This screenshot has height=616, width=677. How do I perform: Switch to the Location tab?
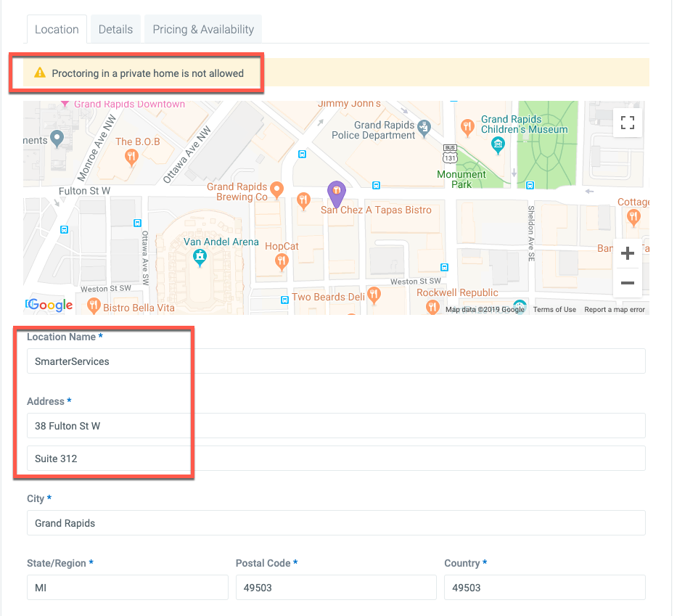57,29
